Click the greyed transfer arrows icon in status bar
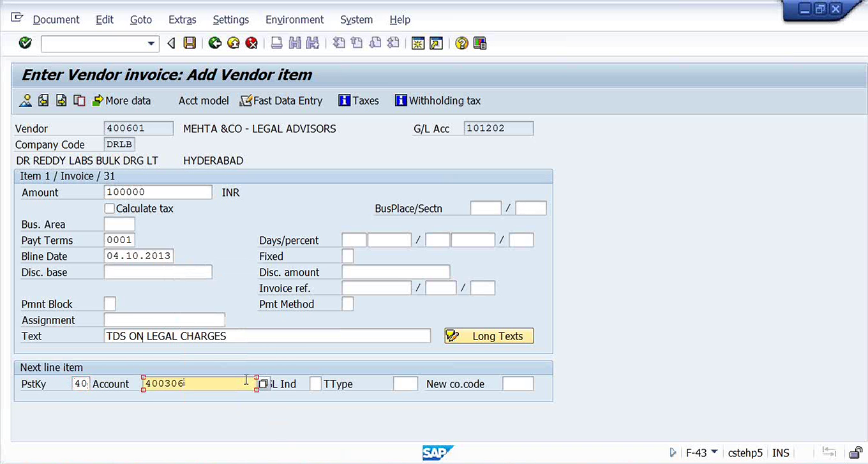Image resolution: width=868 pixels, height=464 pixels. click(830, 453)
